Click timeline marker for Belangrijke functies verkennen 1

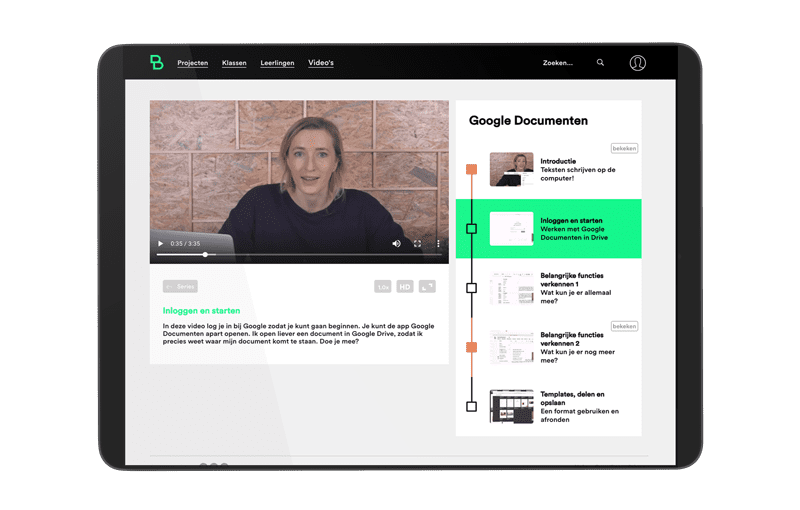point(471,288)
